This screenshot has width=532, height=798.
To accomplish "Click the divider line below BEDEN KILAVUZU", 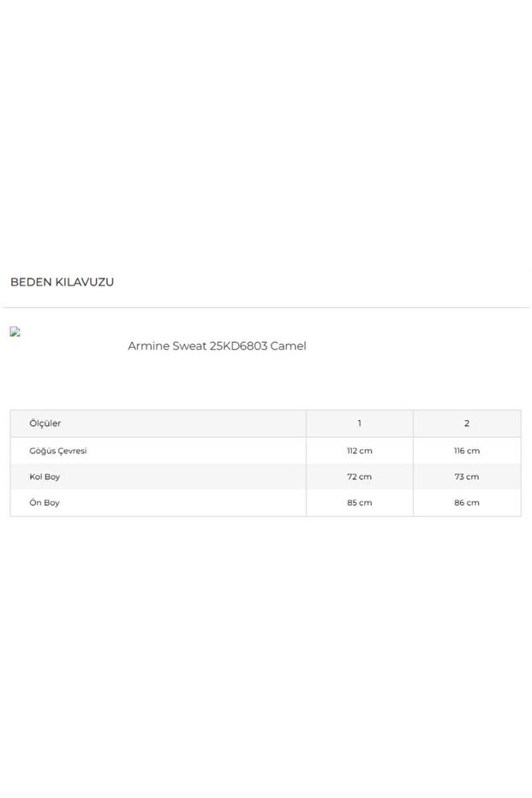I will click(266, 307).
